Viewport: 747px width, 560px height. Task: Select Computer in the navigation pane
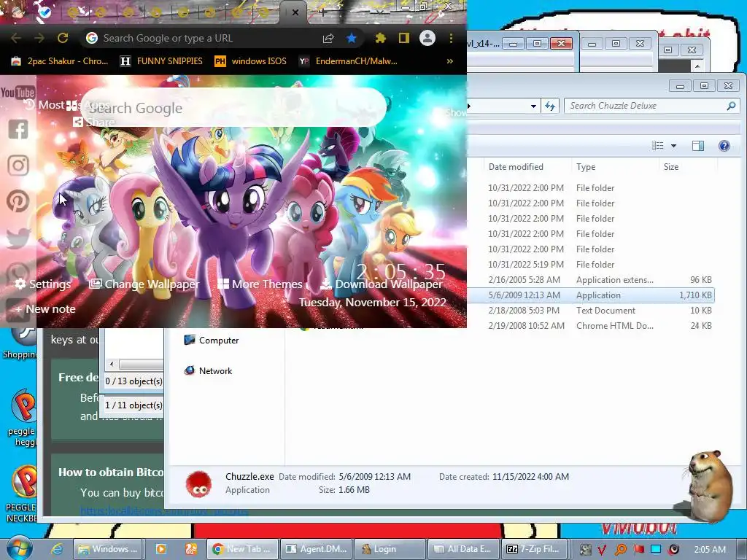point(212,340)
